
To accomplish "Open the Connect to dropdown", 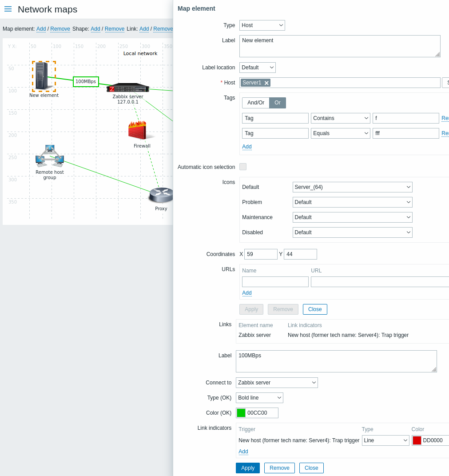I will (277, 383).
